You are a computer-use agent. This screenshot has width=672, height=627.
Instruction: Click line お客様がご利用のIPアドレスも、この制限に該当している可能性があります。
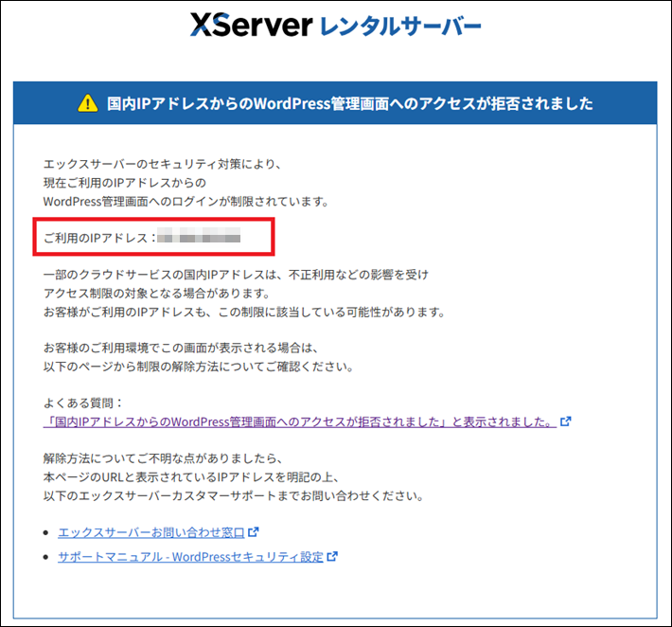(244, 313)
